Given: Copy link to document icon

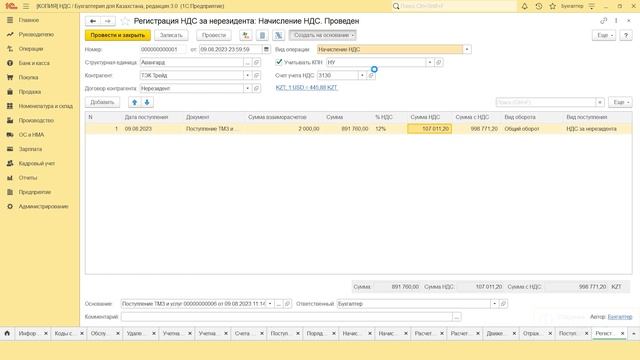Looking at the screenshot, I should (603, 21).
